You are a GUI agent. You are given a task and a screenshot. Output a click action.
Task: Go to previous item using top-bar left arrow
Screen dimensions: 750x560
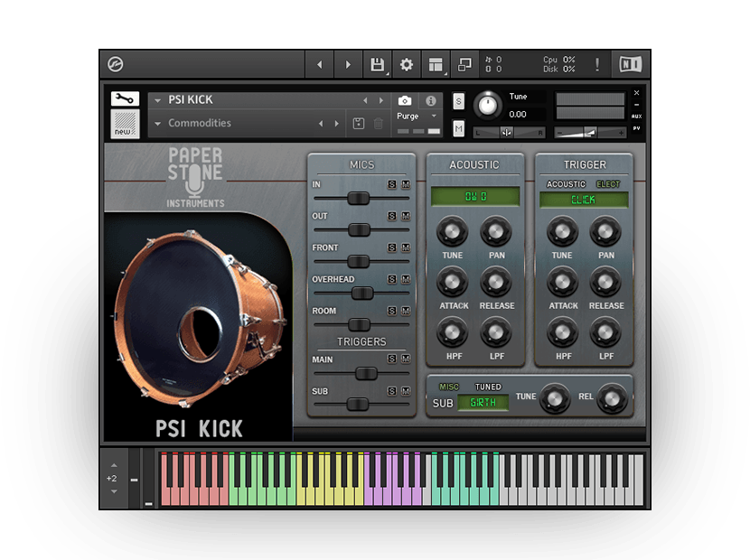tap(320, 64)
